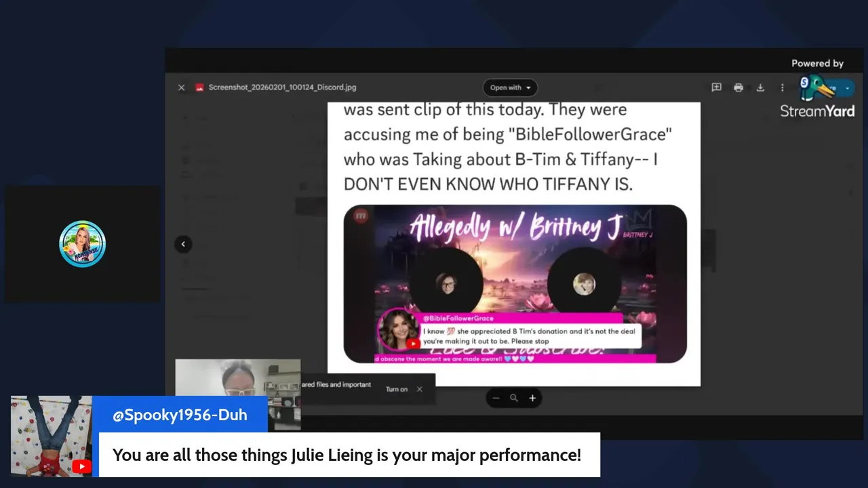
Task: Click the YouTube icon on commenter avatar
Action: pyautogui.click(x=82, y=466)
